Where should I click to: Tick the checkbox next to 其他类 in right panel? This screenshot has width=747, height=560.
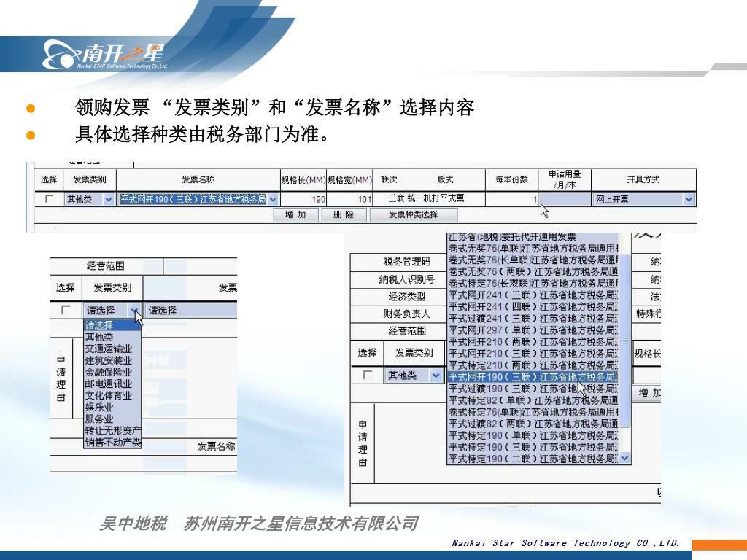[x=368, y=375]
